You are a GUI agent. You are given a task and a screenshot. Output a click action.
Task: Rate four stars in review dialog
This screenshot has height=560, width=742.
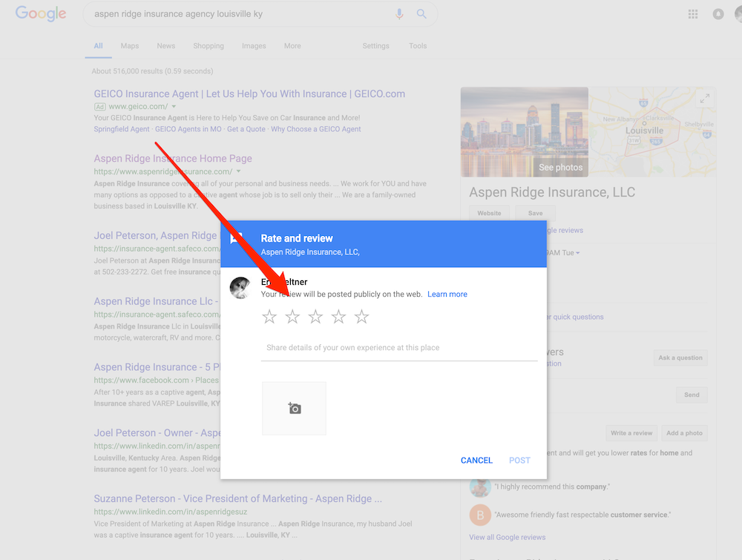click(338, 317)
